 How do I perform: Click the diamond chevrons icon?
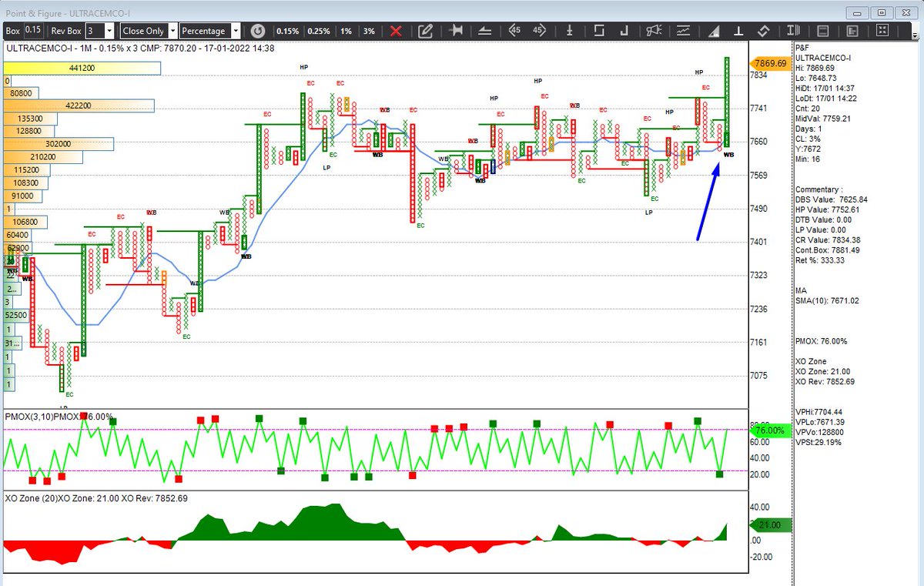764,31
